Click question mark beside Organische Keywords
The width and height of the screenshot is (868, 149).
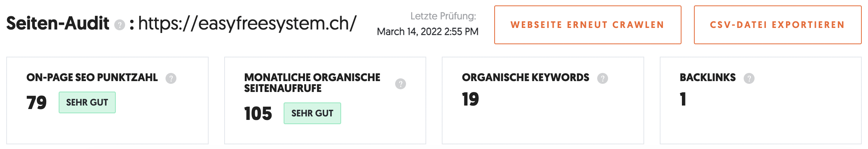603,78
